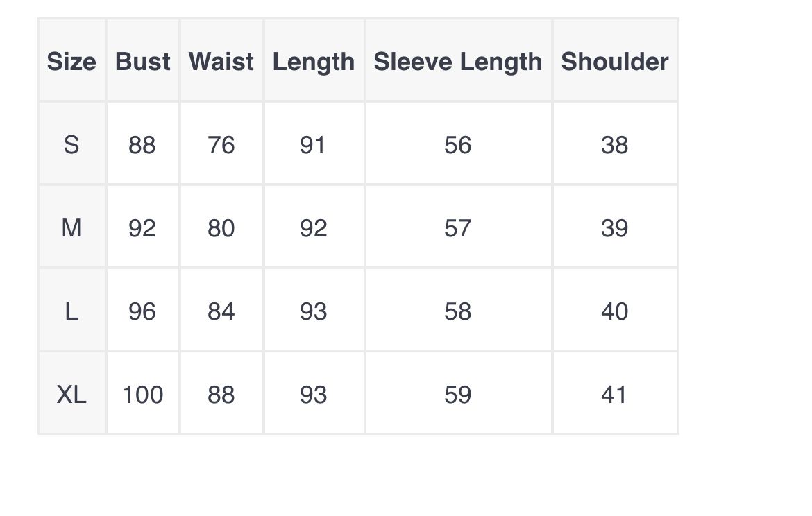This screenshot has height=516, width=812.
Task: Select the XL size row label
Action: point(71,395)
